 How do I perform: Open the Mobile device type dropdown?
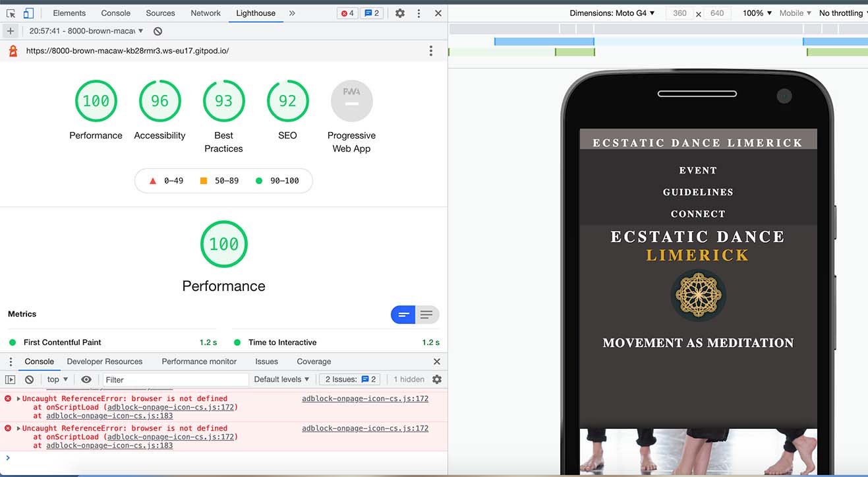click(x=796, y=13)
